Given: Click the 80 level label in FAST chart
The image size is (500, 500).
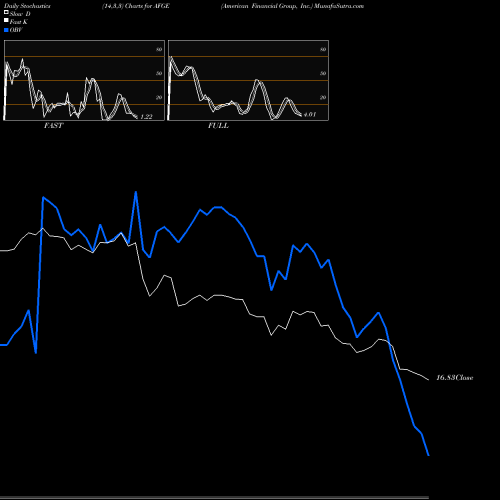Looking at the screenshot, I should (159, 49).
